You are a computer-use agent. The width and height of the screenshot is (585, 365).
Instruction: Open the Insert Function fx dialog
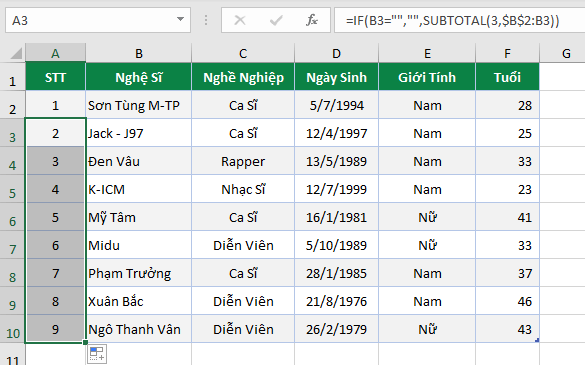click(x=312, y=20)
